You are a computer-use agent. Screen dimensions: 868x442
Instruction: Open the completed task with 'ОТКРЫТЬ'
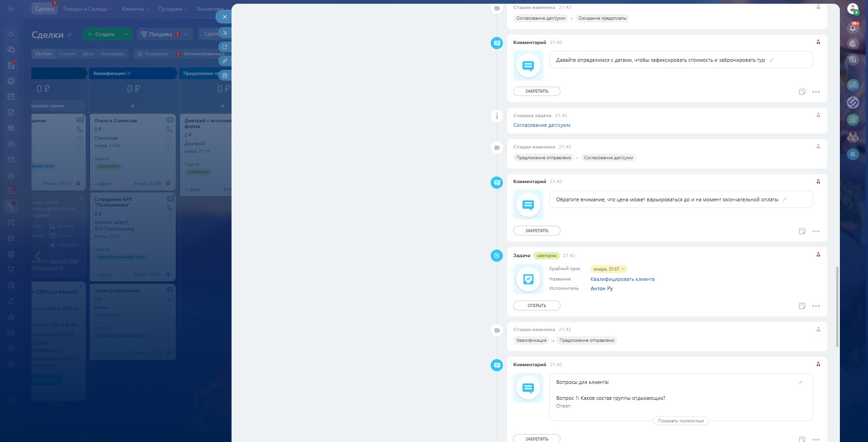click(537, 306)
